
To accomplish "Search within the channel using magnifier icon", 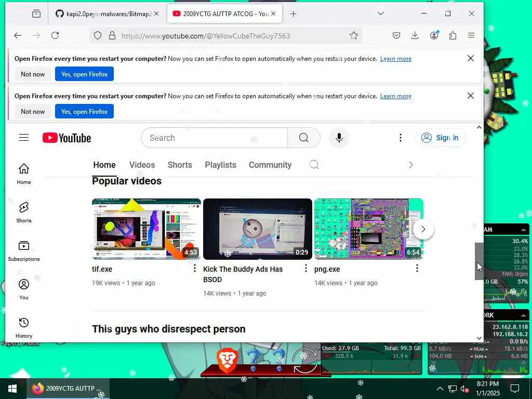I will (x=314, y=165).
